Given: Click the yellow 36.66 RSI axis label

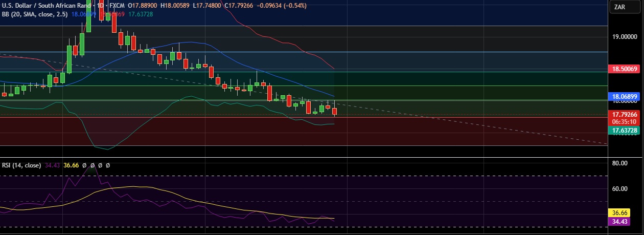Looking at the screenshot, I should coord(620,212).
